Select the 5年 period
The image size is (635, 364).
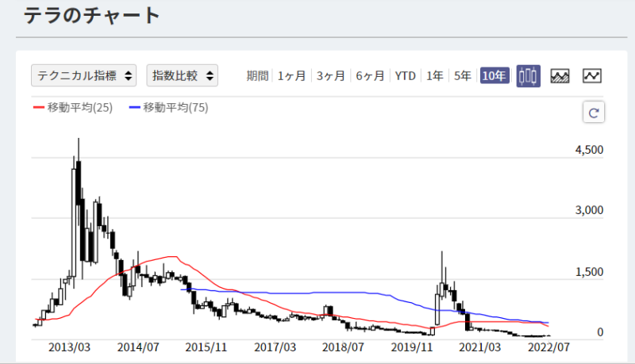pyautogui.click(x=463, y=75)
